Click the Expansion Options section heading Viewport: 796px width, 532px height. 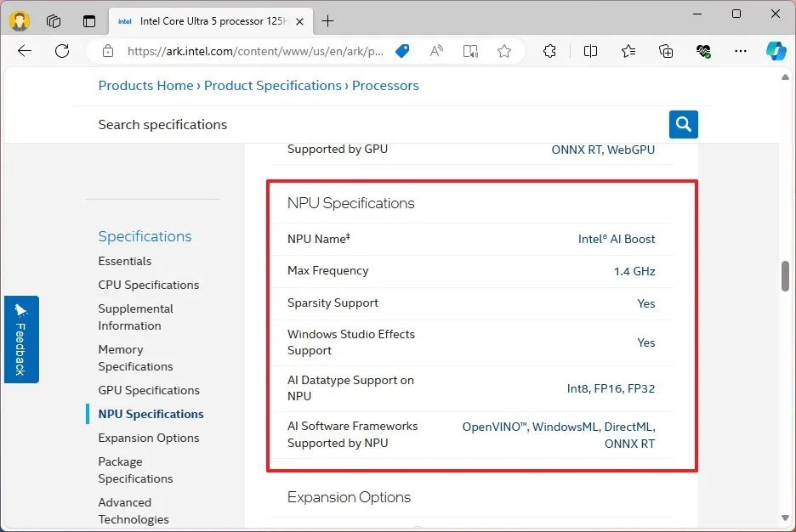[x=349, y=497]
